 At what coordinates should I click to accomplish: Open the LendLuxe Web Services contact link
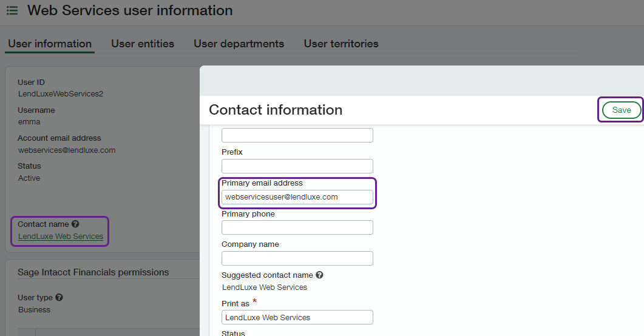point(60,237)
